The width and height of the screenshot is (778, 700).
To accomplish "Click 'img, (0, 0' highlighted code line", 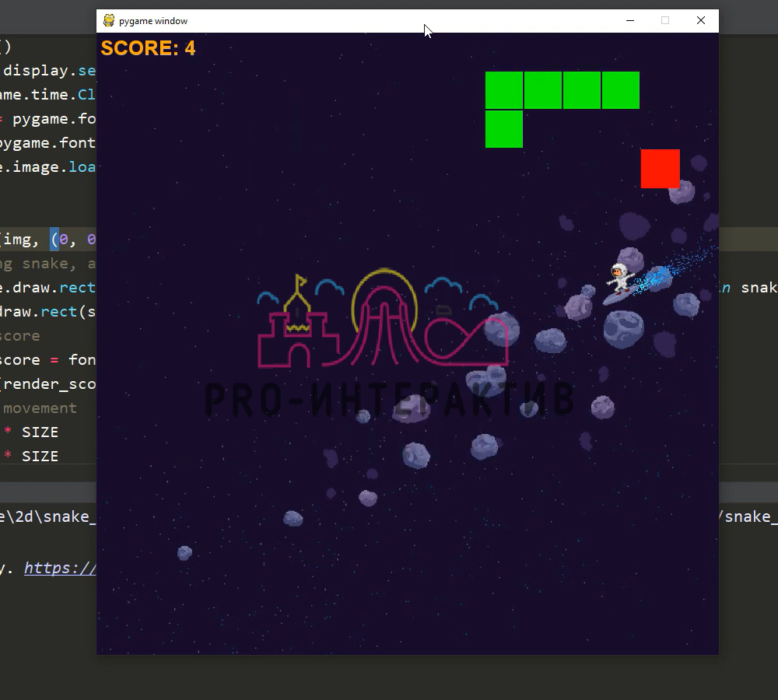I will (48, 240).
